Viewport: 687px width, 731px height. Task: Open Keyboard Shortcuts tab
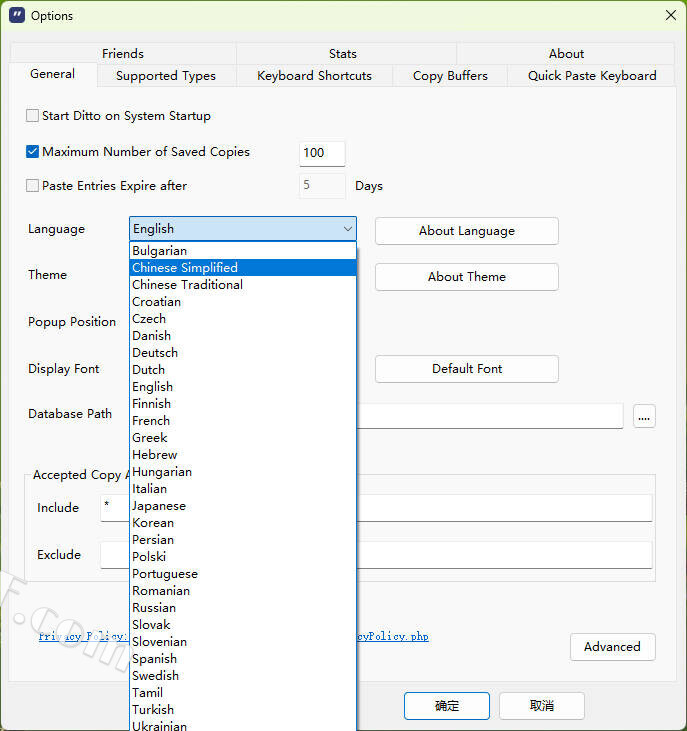tap(315, 76)
